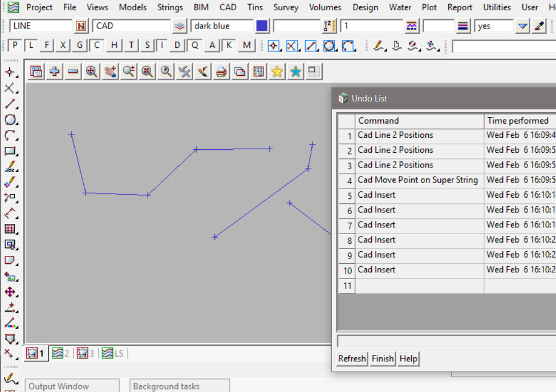This screenshot has width=556, height=392.
Task: Activate the Pan hand icon
Action: [x=110, y=72]
